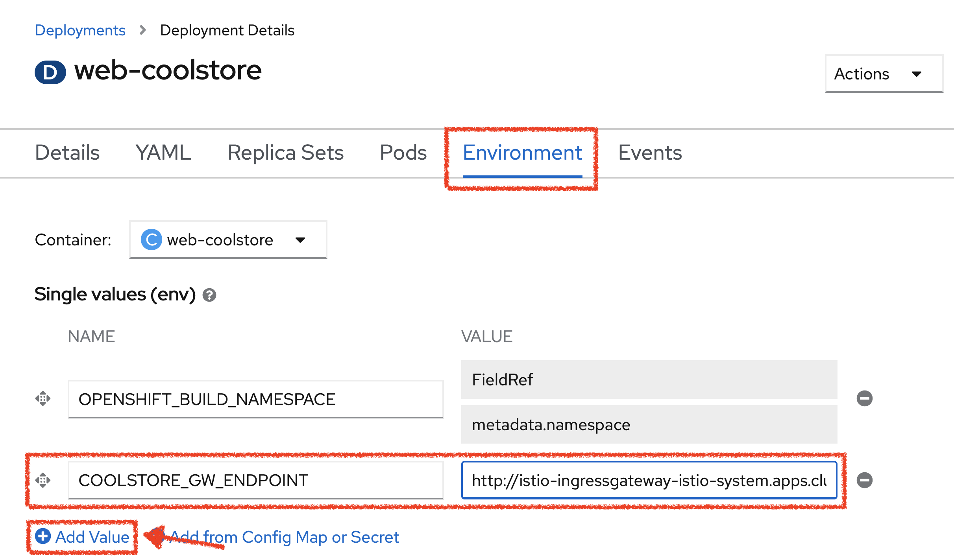Grab drag handle for OPENSHIFT_BUILD_NAMESPACE row
The image size is (954, 560).
pos(43,398)
